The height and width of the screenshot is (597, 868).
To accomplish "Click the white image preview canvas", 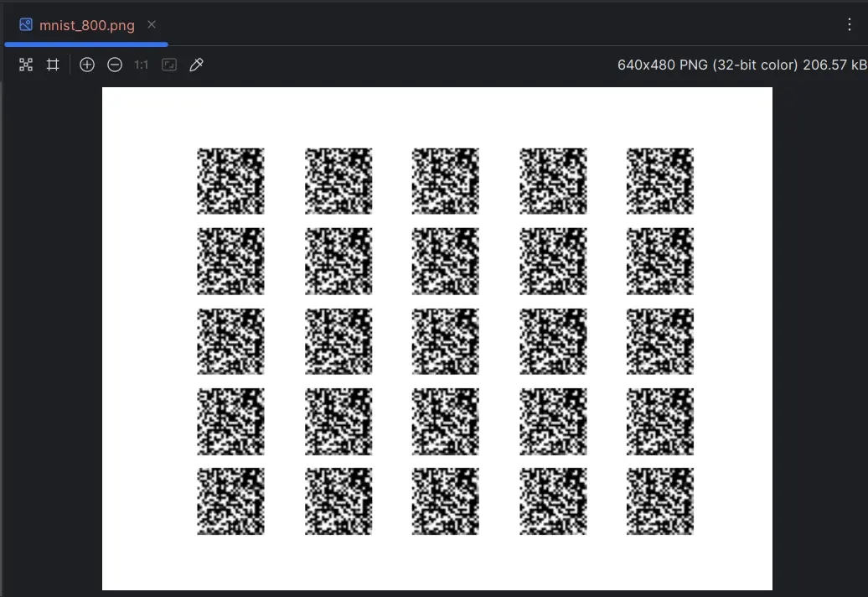I will 437,339.
